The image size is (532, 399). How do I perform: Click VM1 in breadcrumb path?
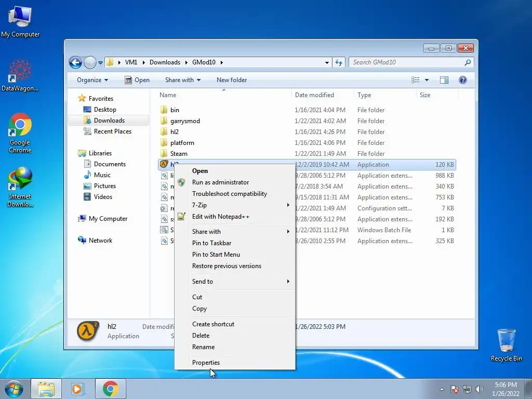[x=131, y=62]
